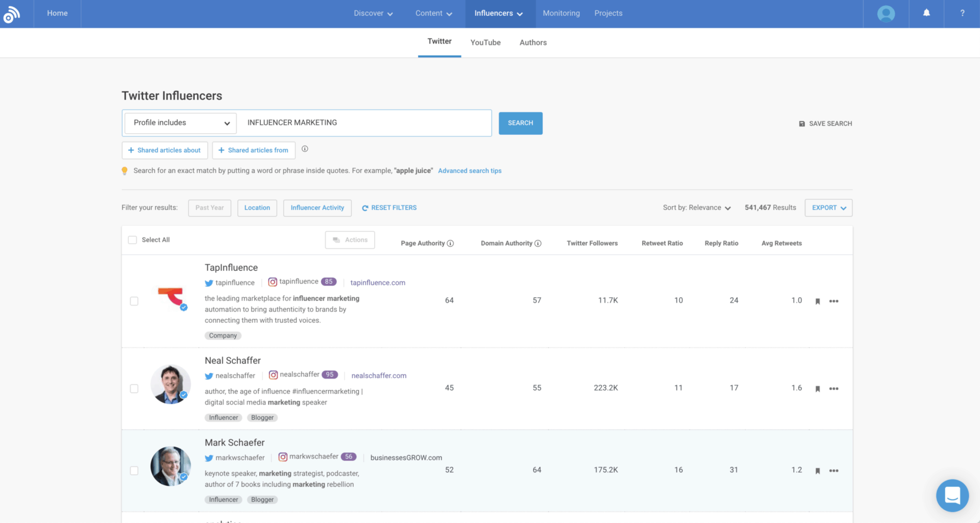Click the Instagram icon for Mark Schaefer
Image resolution: width=980 pixels, height=523 pixels.
[x=283, y=457]
